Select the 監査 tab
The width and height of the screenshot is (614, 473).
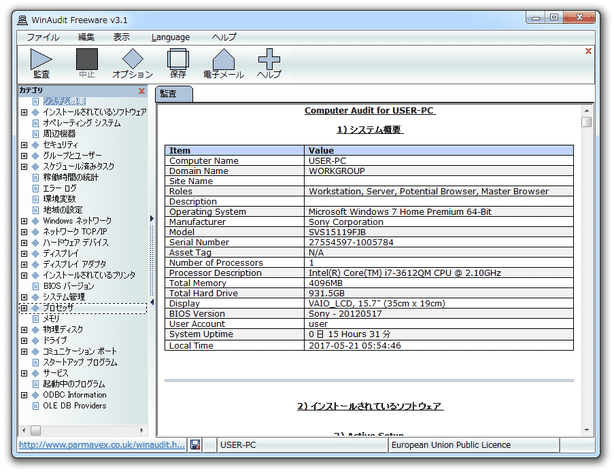pyautogui.click(x=174, y=94)
